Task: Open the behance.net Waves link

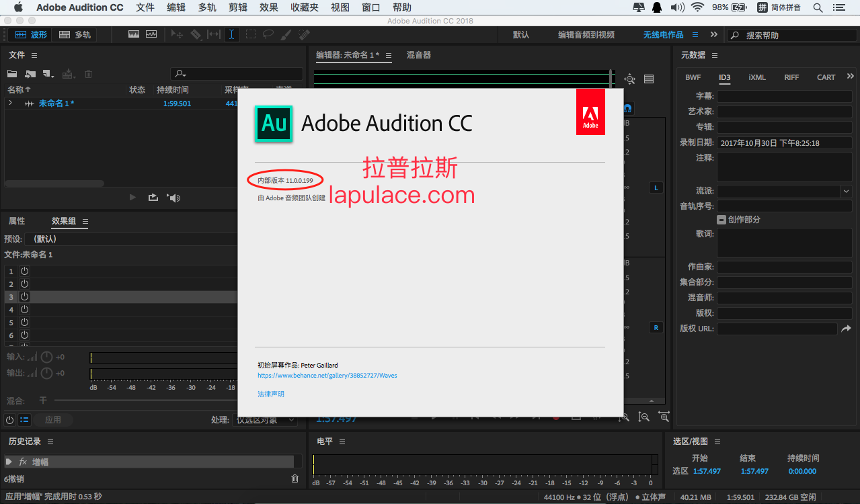Action: [327, 376]
